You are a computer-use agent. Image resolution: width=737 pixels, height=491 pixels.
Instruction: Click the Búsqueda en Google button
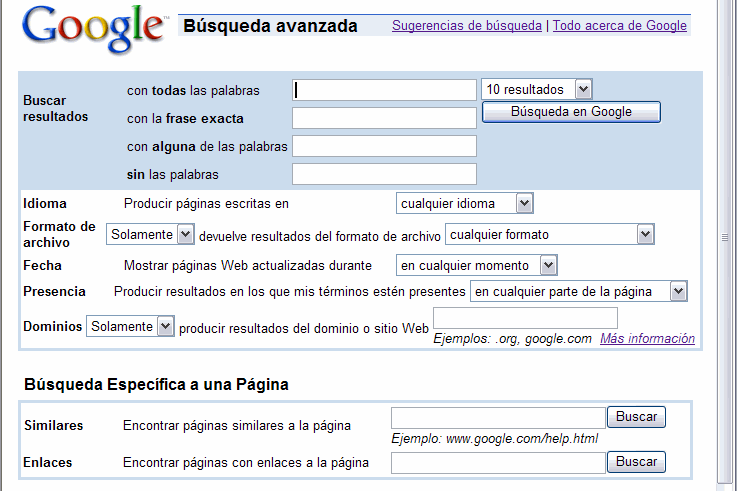click(571, 112)
